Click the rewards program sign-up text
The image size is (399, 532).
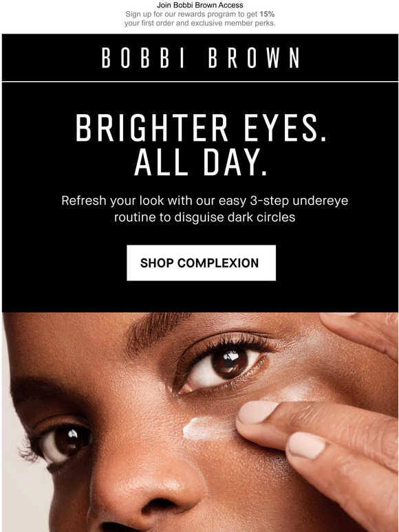coord(199,14)
